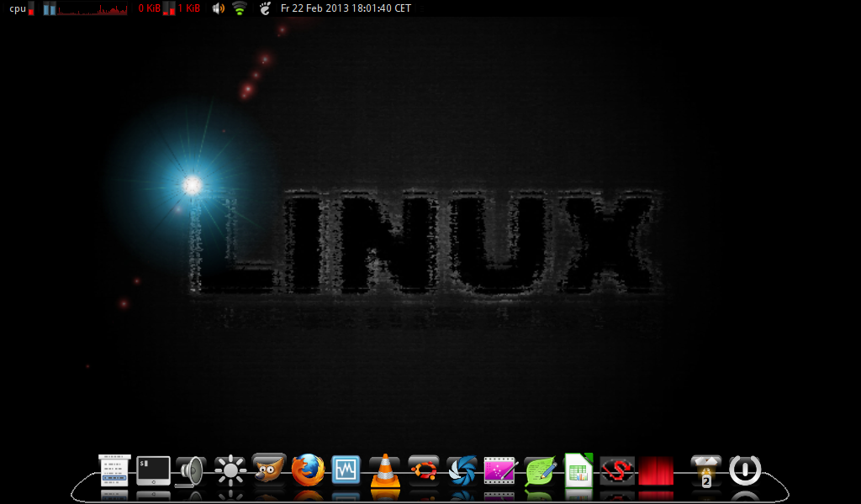This screenshot has width=861, height=504.
Task: Click the red and black S dock icon
Action: [617, 470]
